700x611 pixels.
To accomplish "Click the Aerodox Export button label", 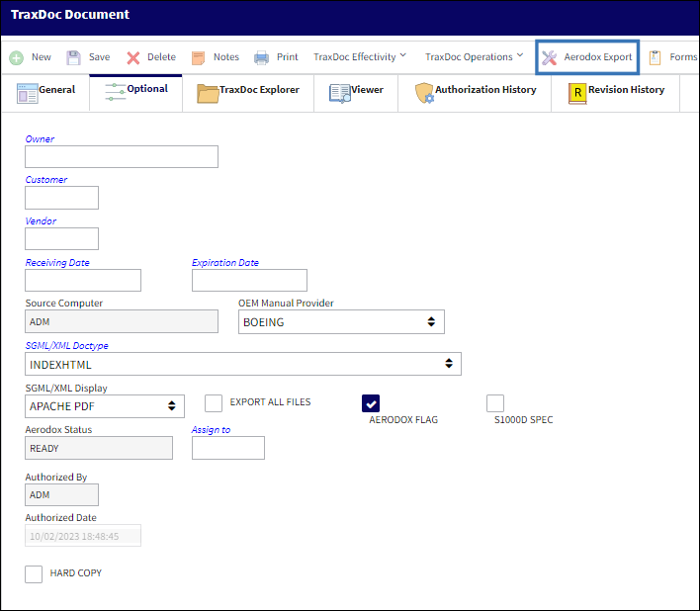I will (598, 57).
